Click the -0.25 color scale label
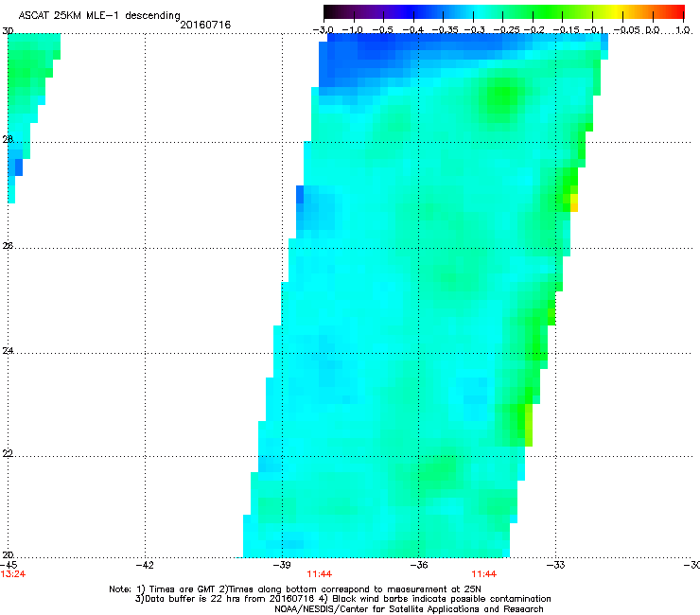700x615 pixels. (506, 30)
